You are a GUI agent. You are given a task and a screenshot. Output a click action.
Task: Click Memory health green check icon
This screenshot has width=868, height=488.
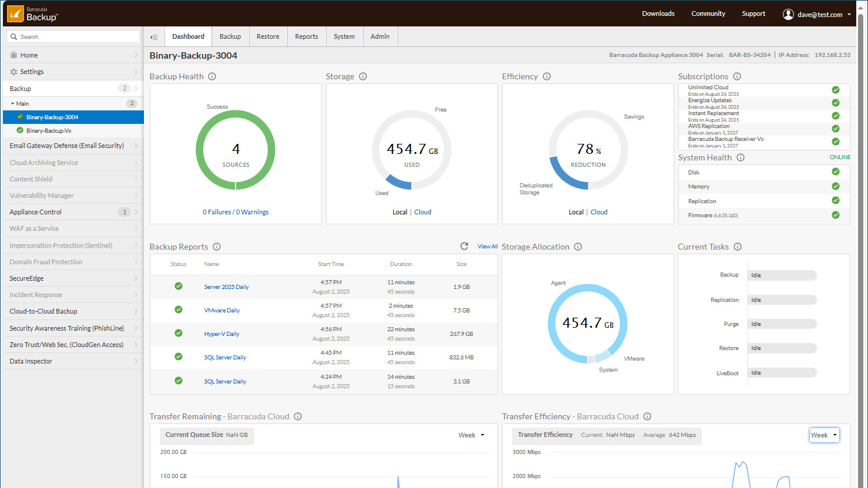(835, 186)
